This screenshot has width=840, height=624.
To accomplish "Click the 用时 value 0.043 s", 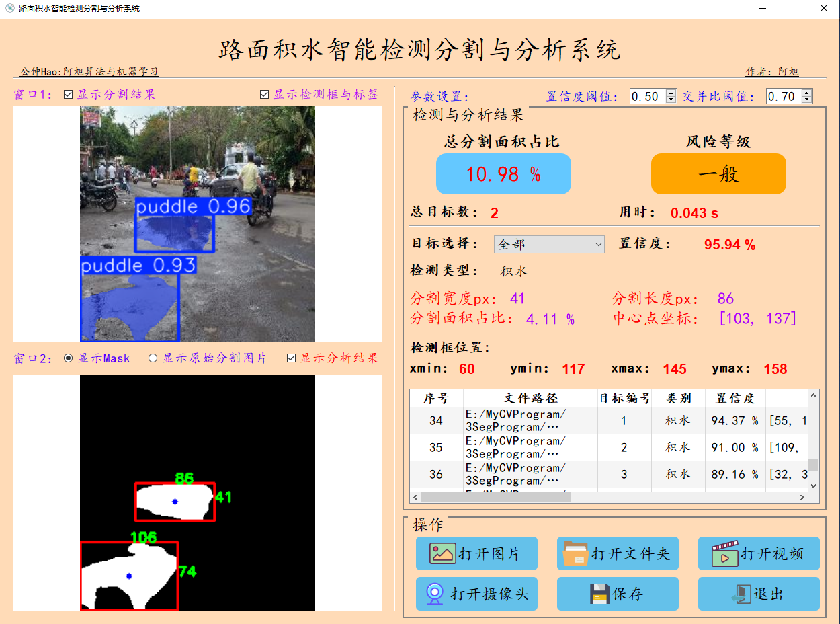I will click(695, 213).
